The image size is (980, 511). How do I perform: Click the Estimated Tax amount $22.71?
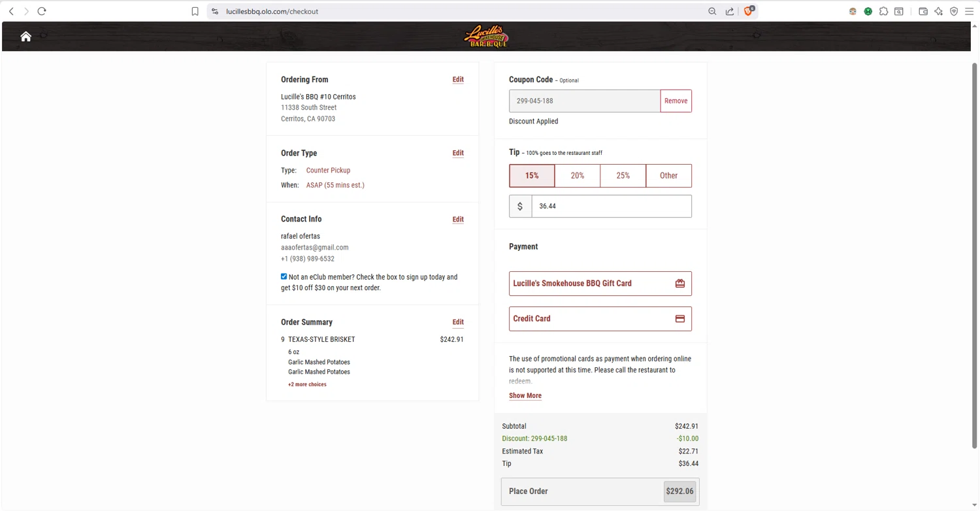[688, 452]
